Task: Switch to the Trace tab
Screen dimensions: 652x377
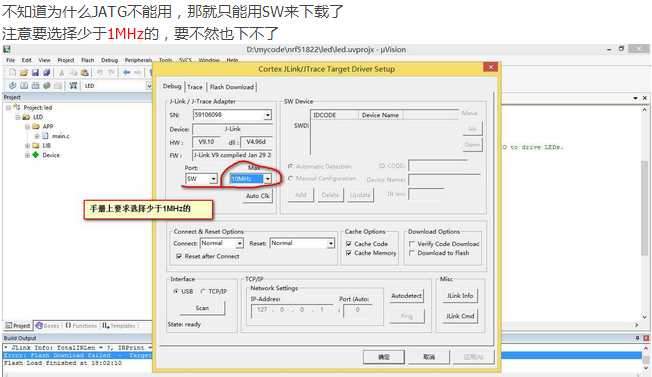Action: point(195,87)
